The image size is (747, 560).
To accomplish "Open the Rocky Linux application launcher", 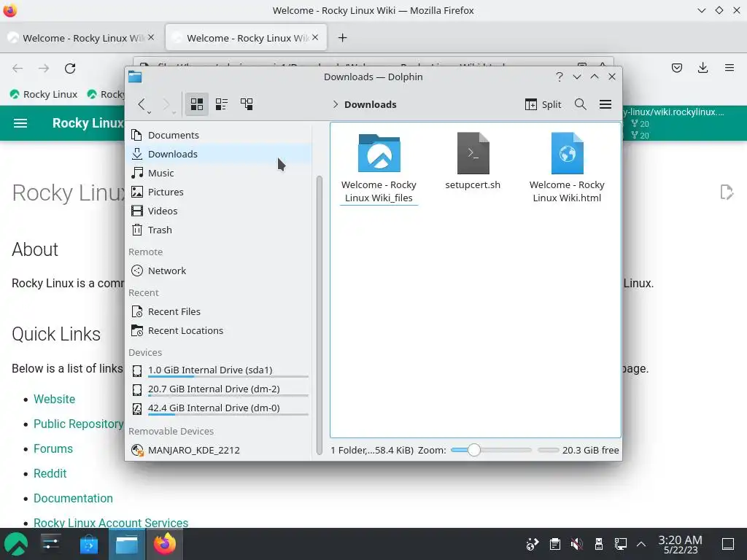I will pyautogui.click(x=16, y=544).
